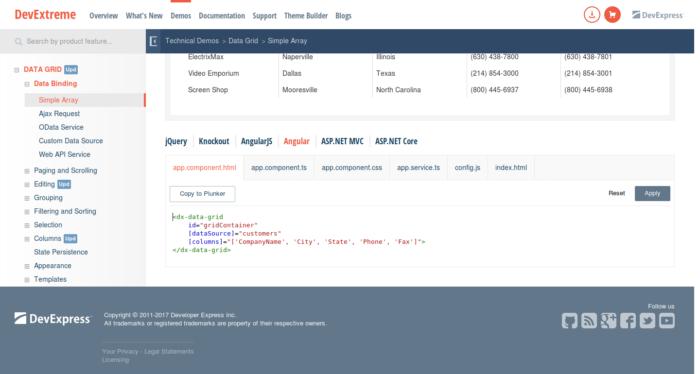Screen dimensions: 700x374
Task: Click the Mooresville city cell
Action: tap(300, 90)
